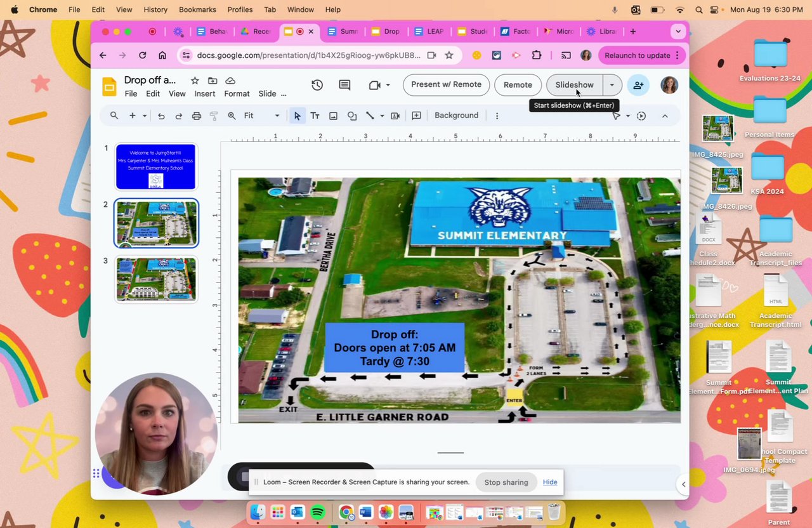
Task: Click the Remote button
Action: click(518, 85)
